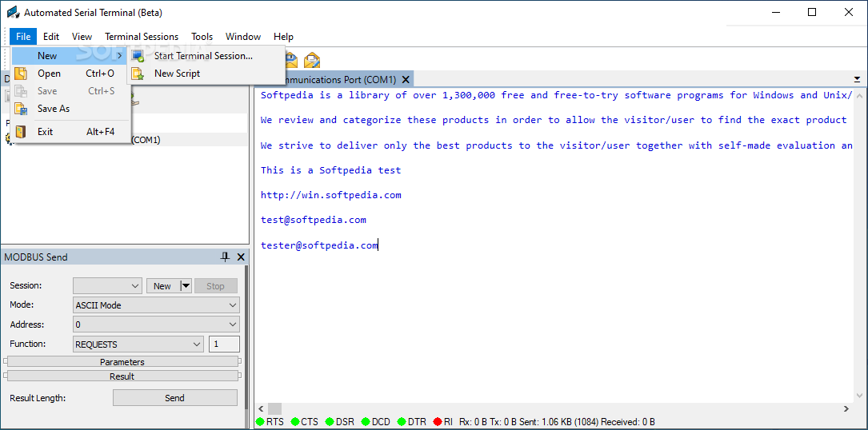This screenshot has height=430, width=868.
Task: Open the Function dropdown showing REQUESTS
Action: coord(138,344)
